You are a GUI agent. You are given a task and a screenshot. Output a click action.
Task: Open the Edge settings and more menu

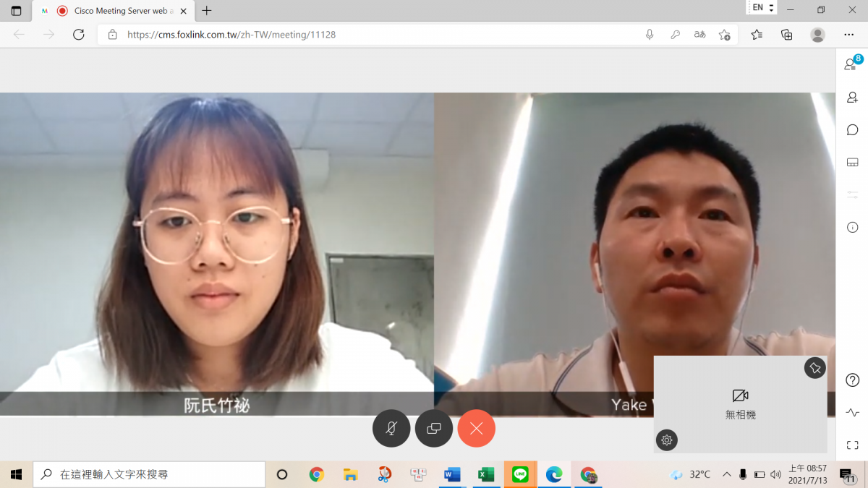[x=848, y=35]
